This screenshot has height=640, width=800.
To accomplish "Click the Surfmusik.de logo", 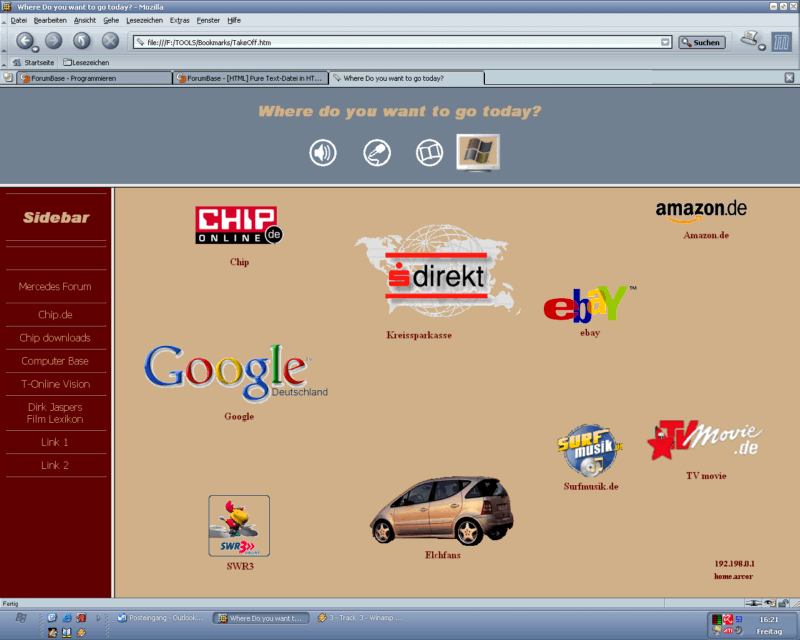I will (x=590, y=450).
